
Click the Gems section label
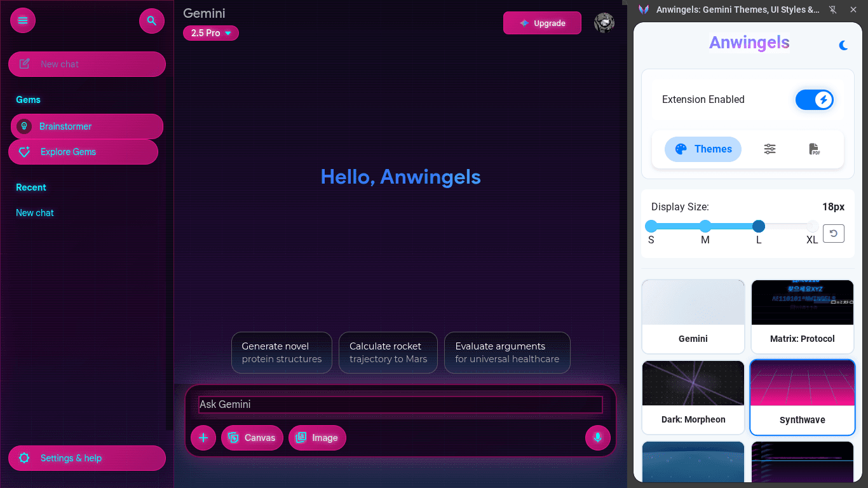pyautogui.click(x=28, y=100)
